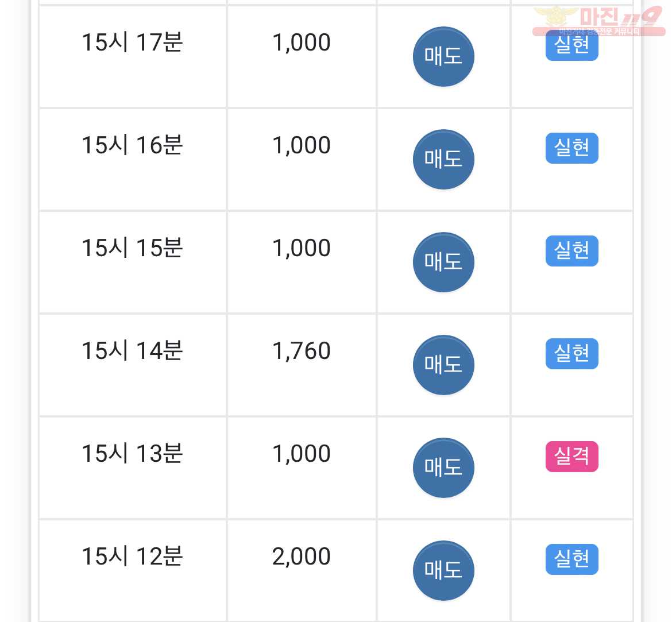This screenshot has width=672, height=622.
Task: Click the 1,760 amount cell
Action: [302, 365]
